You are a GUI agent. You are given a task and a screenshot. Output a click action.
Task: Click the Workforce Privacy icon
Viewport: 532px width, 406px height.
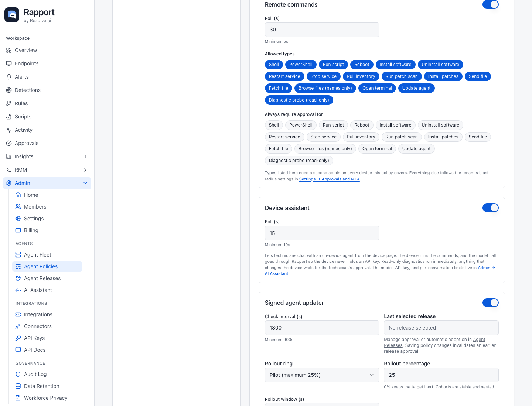coord(18,398)
